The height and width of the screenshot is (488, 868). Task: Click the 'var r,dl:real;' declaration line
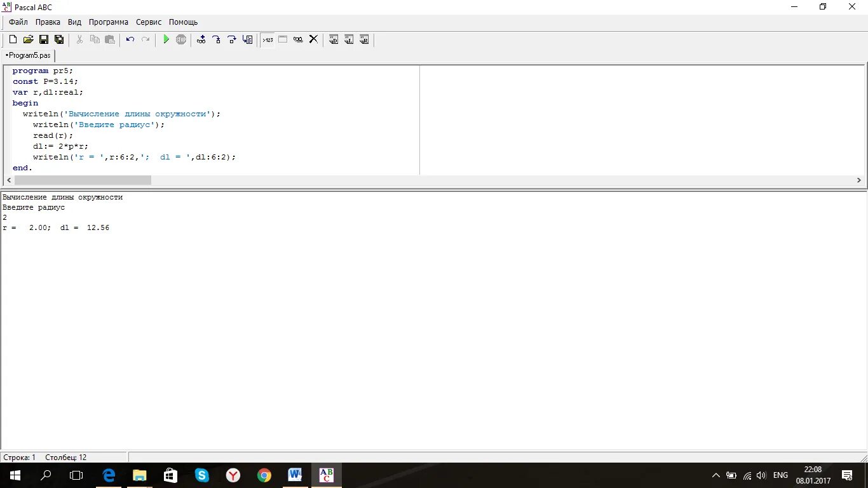point(48,92)
